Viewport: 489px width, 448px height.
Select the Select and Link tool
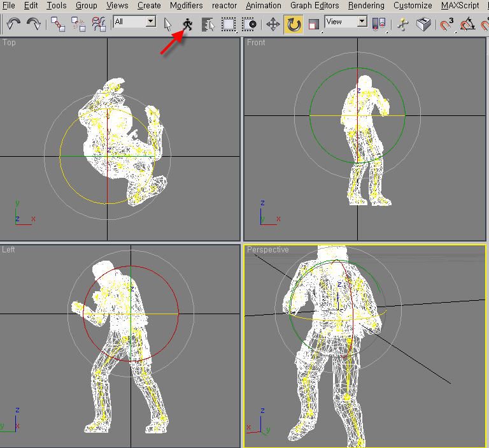pos(58,24)
